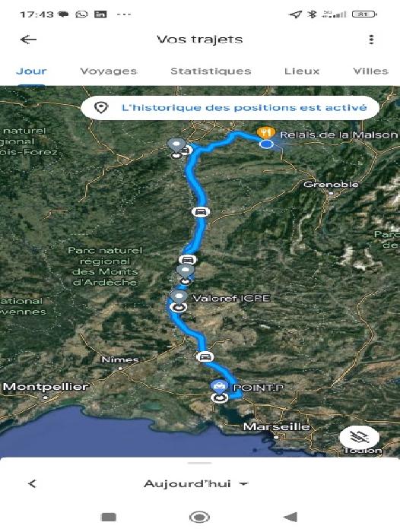400x532 pixels.
Task: Select the POINT.P briefcase marker
Action: click(x=219, y=386)
